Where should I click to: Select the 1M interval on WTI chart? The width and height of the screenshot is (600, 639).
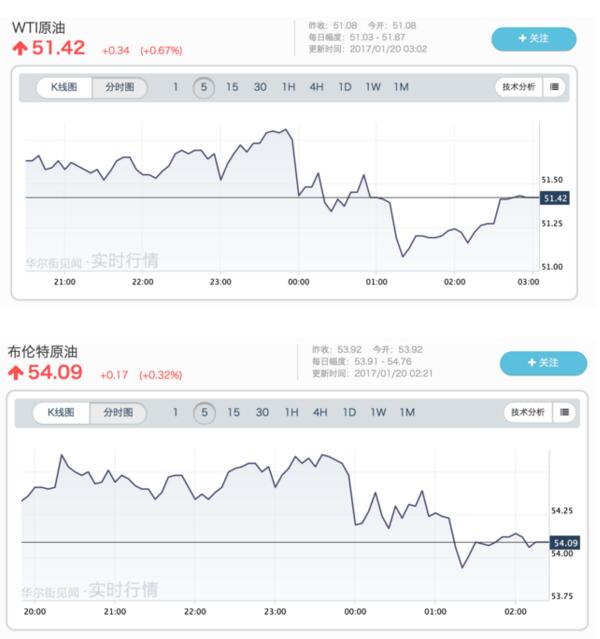click(401, 87)
